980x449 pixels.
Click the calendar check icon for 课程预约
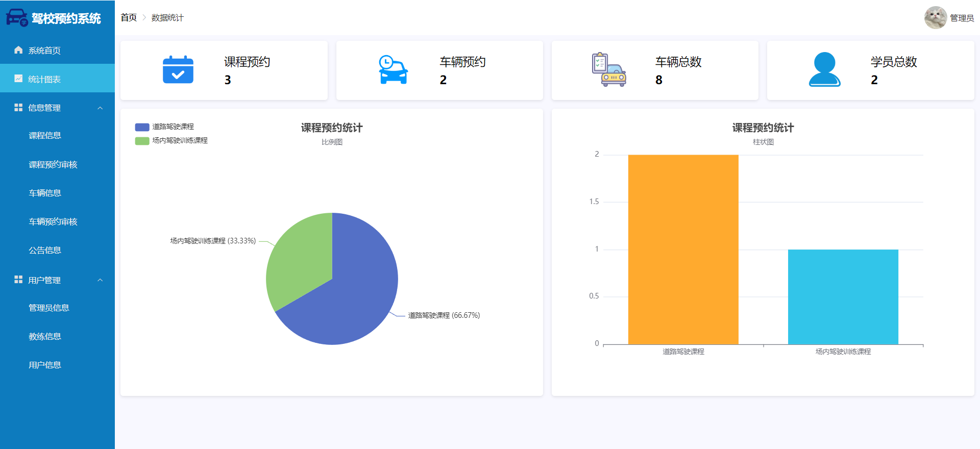point(178,69)
